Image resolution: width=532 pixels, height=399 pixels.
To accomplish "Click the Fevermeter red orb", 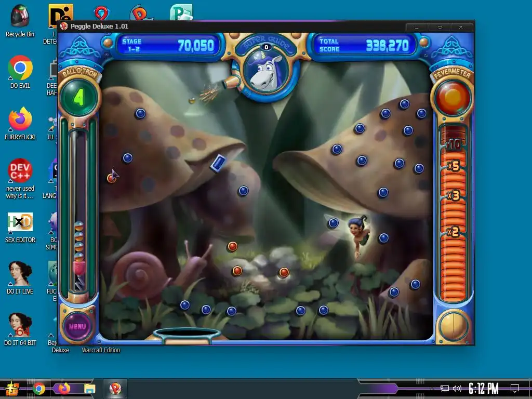I will 453,98.
